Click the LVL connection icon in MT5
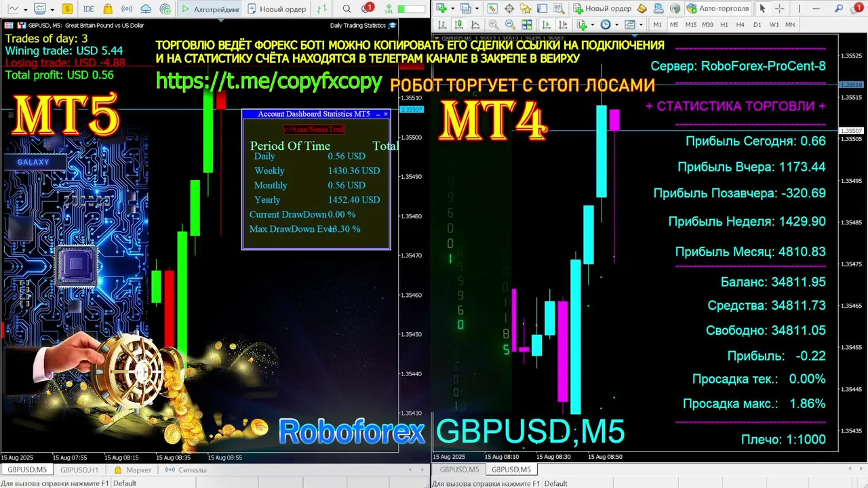Screen dimensions: 868x488 pyautogui.click(x=389, y=9)
